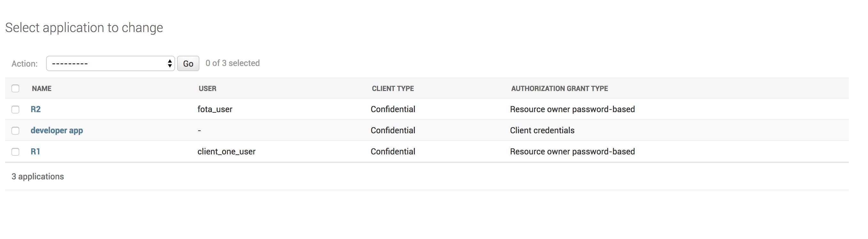Open the R2 application link
Viewport: 868px width, 239px height.
pos(35,109)
